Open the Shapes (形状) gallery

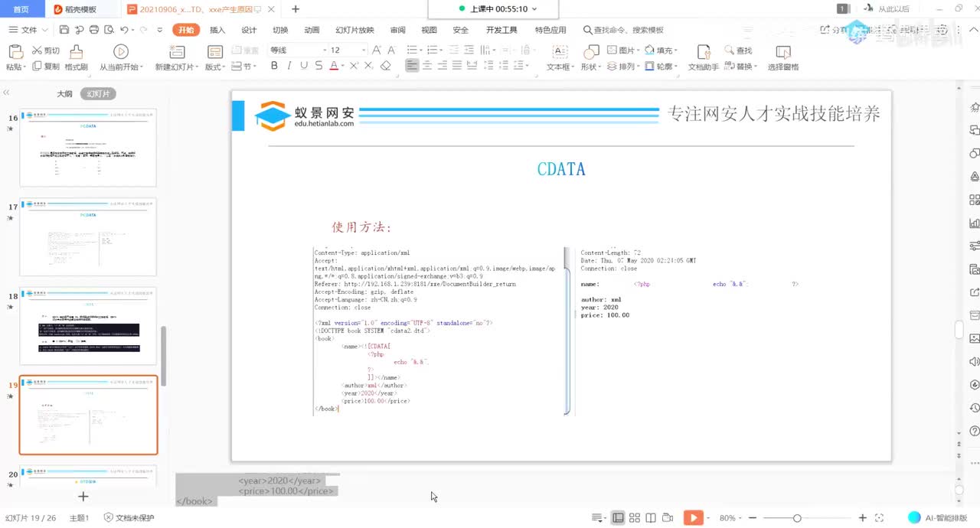[591, 57]
